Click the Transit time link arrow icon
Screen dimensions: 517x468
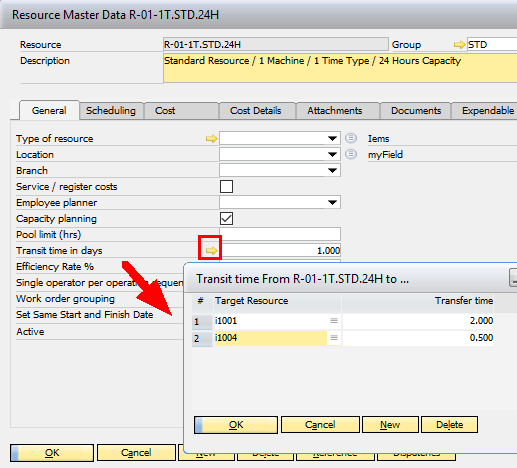coord(211,250)
